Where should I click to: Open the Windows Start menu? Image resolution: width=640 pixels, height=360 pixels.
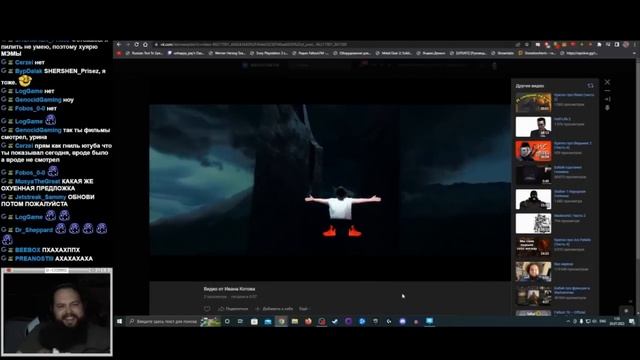(x=119, y=322)
